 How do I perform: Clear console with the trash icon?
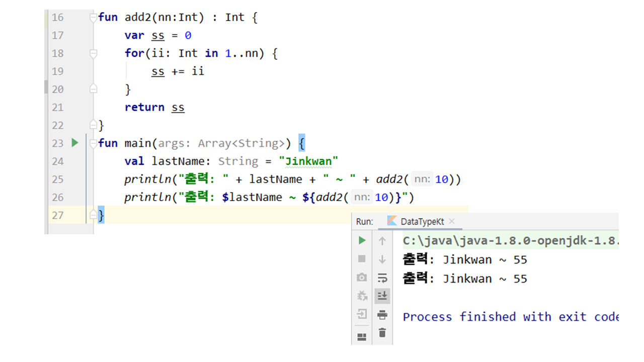[x=382, y=333]
